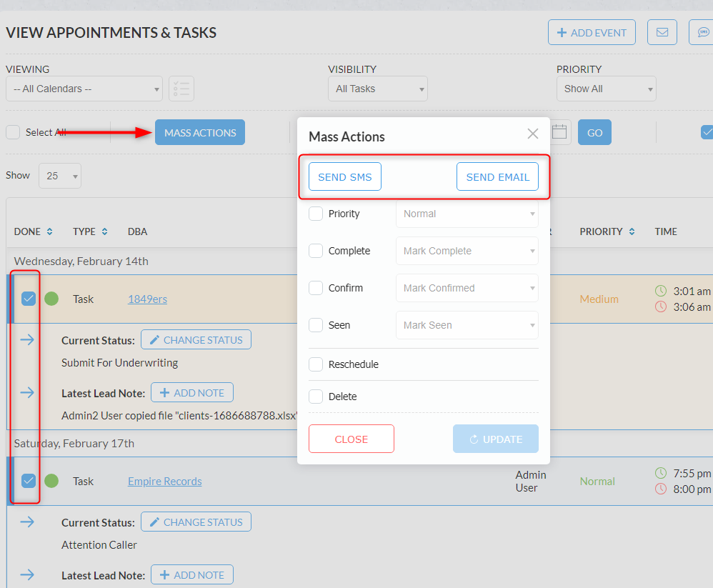713x588 pixels.
Task: Open the SMS chat bubble icon button
Action: (702, 32)
